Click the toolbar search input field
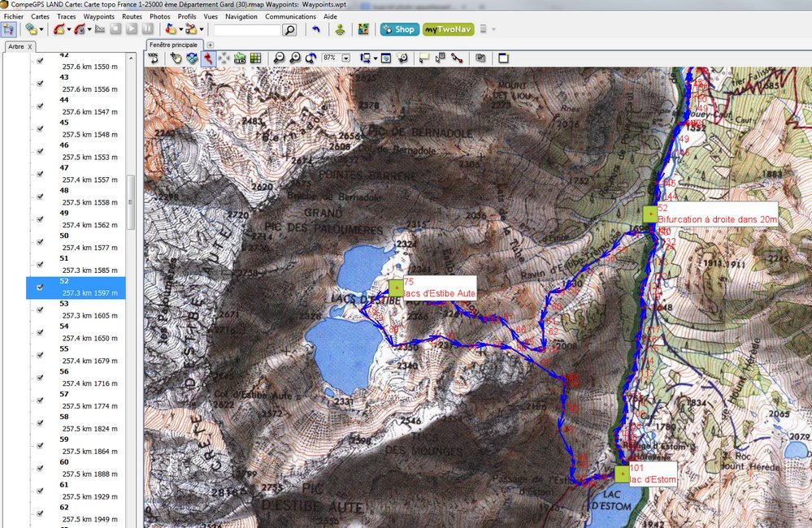The height and width of the screenshot is (528, 812). (x=247, y=30)
